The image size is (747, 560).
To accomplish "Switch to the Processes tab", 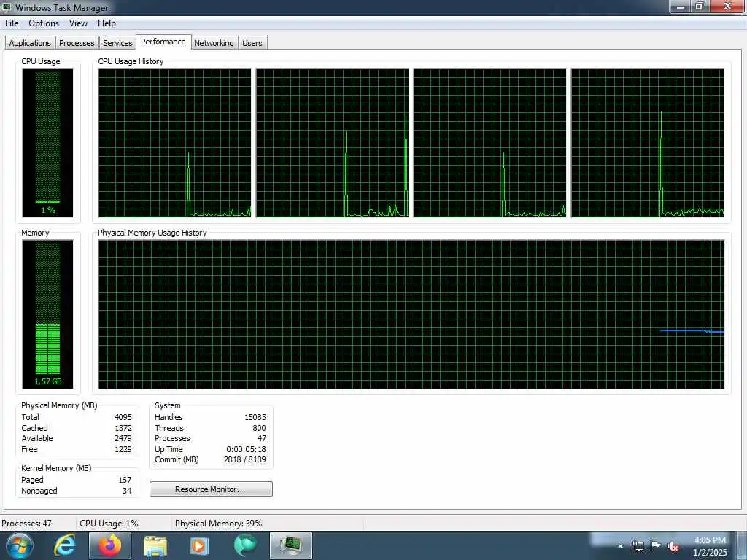I will [x=77, y=43].
